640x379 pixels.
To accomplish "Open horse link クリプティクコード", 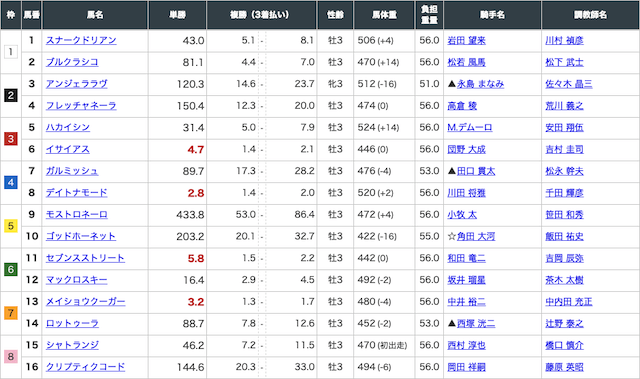I will 85,367.
